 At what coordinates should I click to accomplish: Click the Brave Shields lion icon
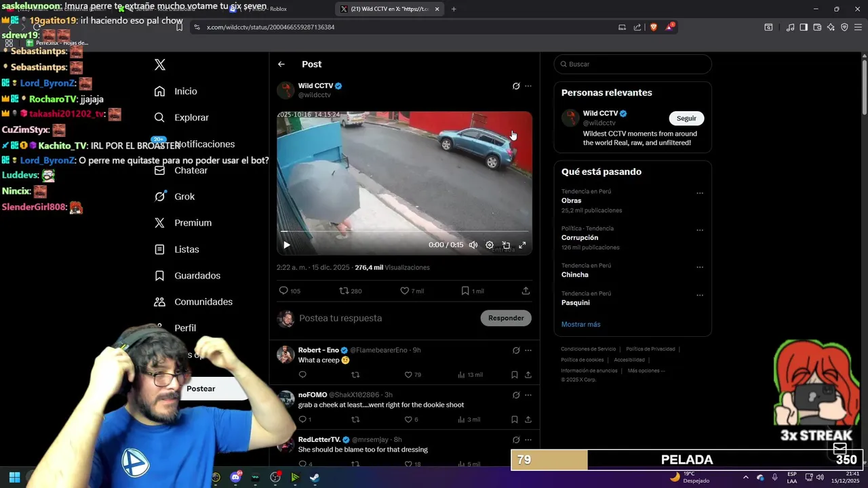654,27
